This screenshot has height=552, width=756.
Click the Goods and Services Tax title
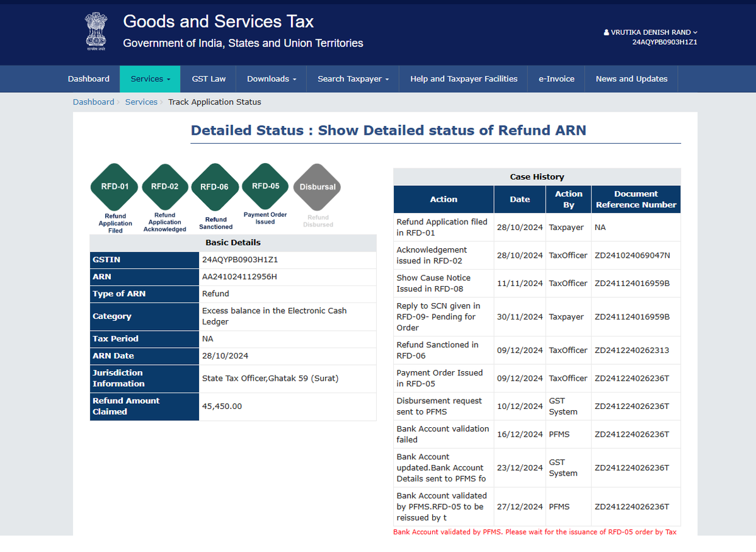(218, 21)
